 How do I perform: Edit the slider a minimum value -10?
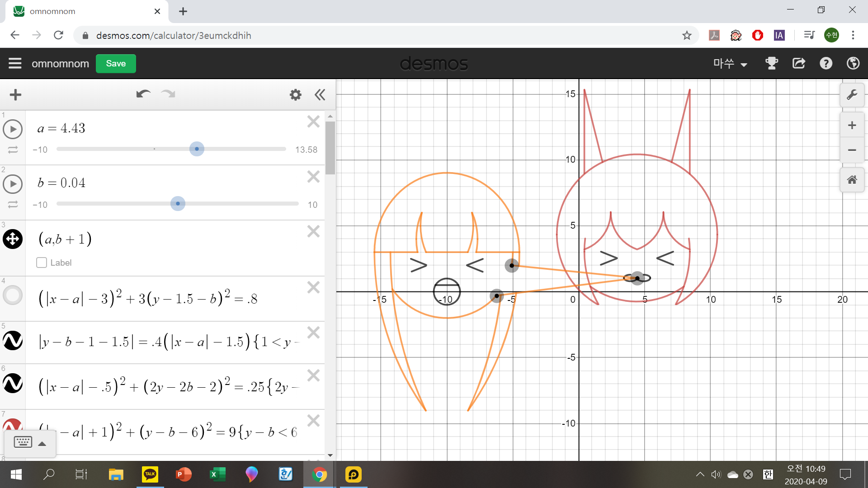tap(40, 150)
